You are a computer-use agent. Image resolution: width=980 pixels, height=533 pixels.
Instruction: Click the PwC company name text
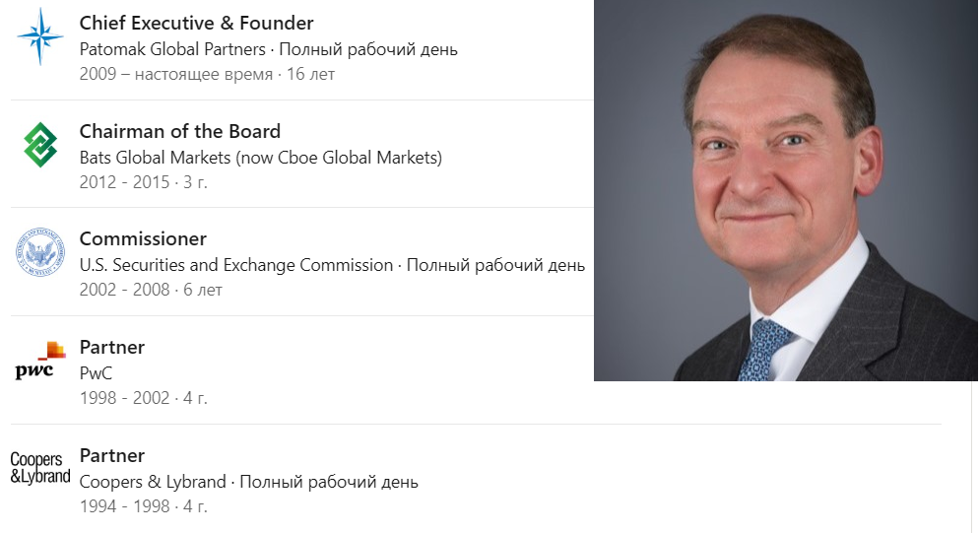pyautogui.click(x=98, y=373)
